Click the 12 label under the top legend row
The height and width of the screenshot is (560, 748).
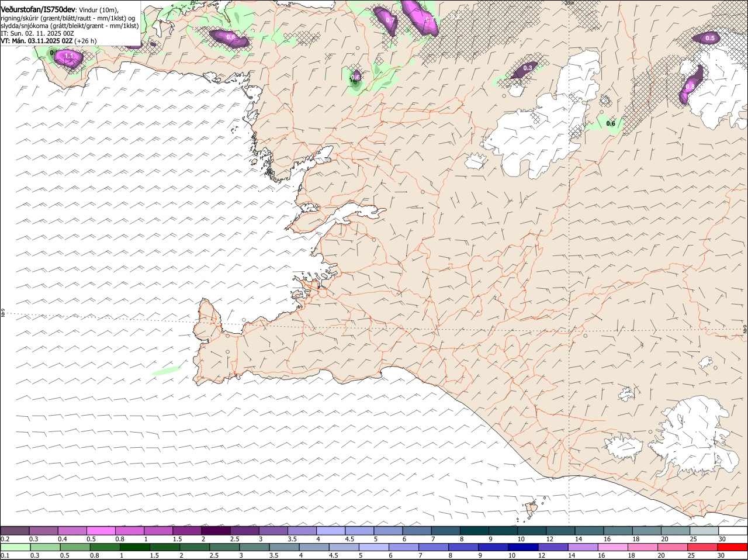point(549,538)
